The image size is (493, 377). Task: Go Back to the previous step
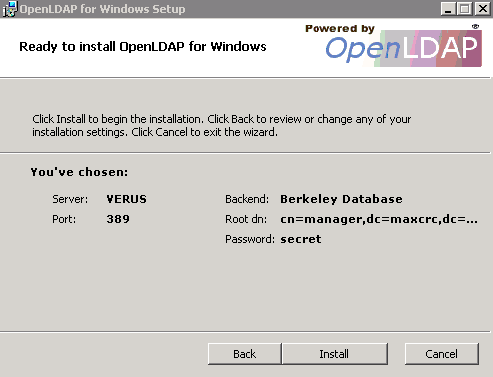point(244,354)
